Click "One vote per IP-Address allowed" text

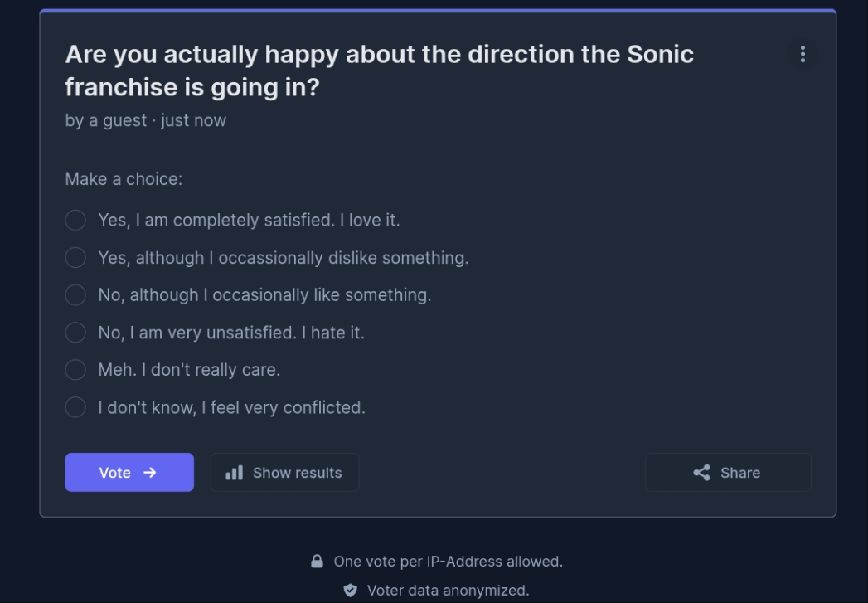click(448, 562)
